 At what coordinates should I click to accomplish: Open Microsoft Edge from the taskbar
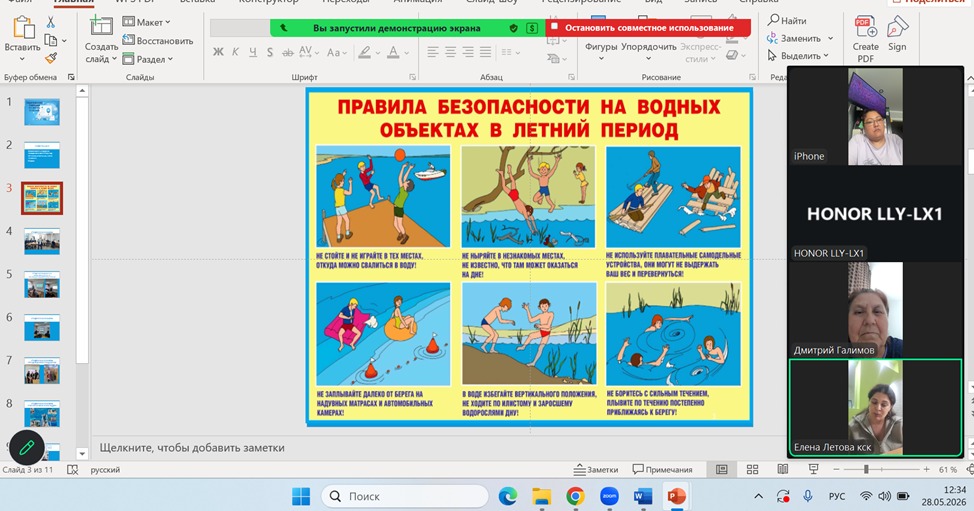pos(507,496)
